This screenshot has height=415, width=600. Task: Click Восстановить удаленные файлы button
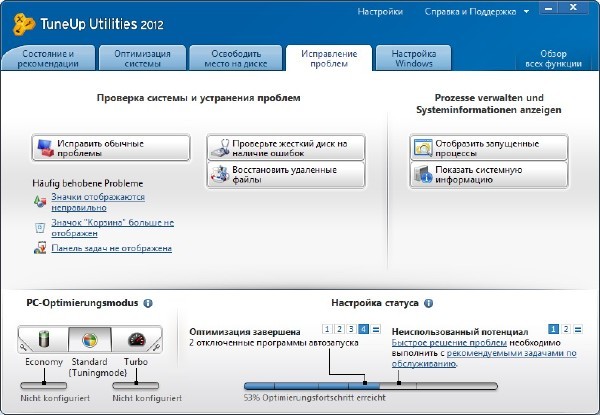pos(286,174)
